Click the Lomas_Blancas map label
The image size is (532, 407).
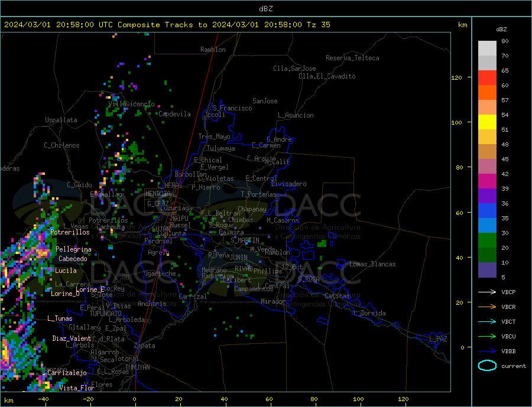click(x=372, y=264)
